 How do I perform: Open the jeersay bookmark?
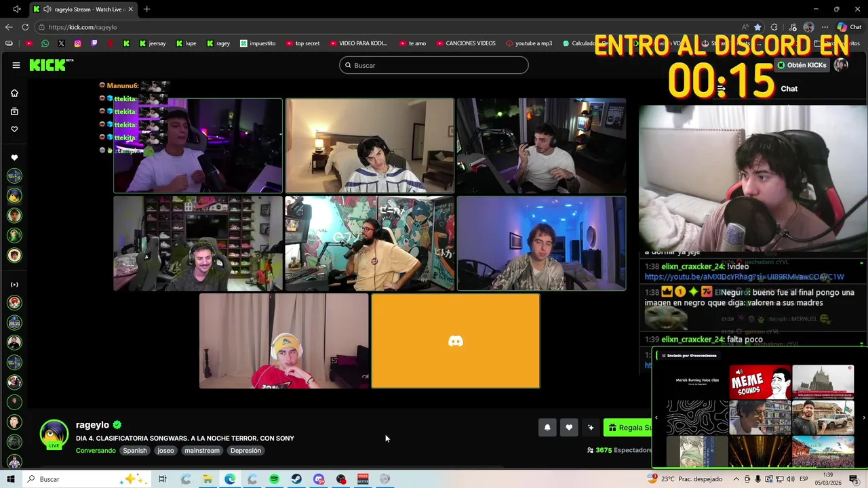tap(152, 43)
